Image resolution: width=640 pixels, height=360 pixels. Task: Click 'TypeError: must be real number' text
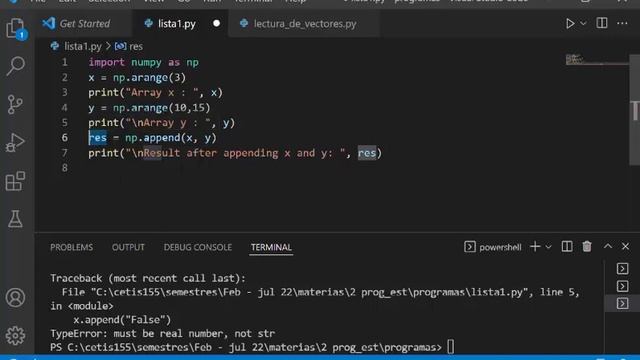point(162,333)
